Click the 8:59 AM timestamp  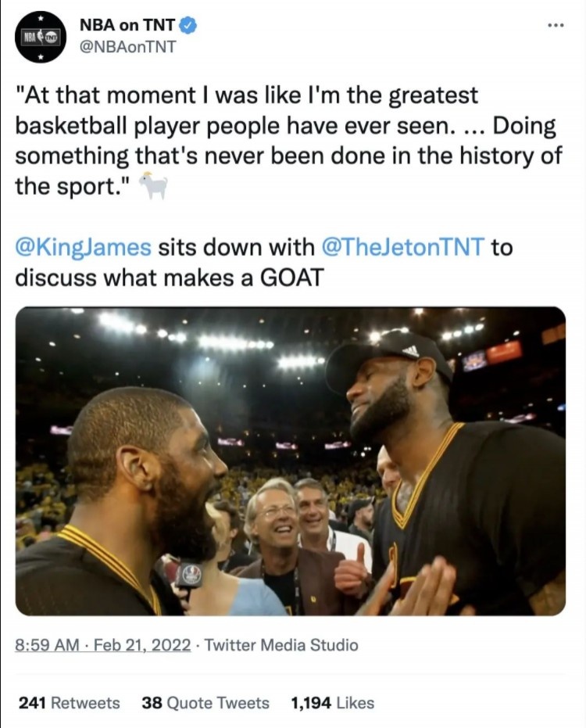(x=47, y=645)
